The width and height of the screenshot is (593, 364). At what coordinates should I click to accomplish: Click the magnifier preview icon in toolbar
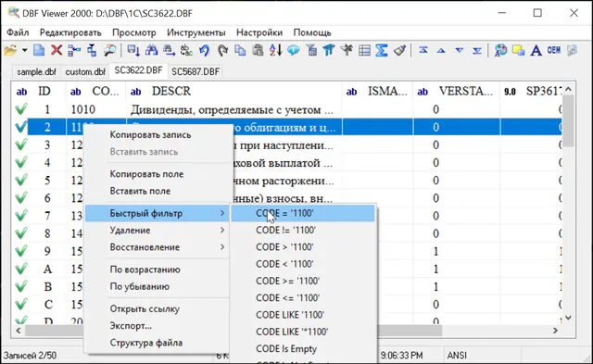[x=110, y=50]
